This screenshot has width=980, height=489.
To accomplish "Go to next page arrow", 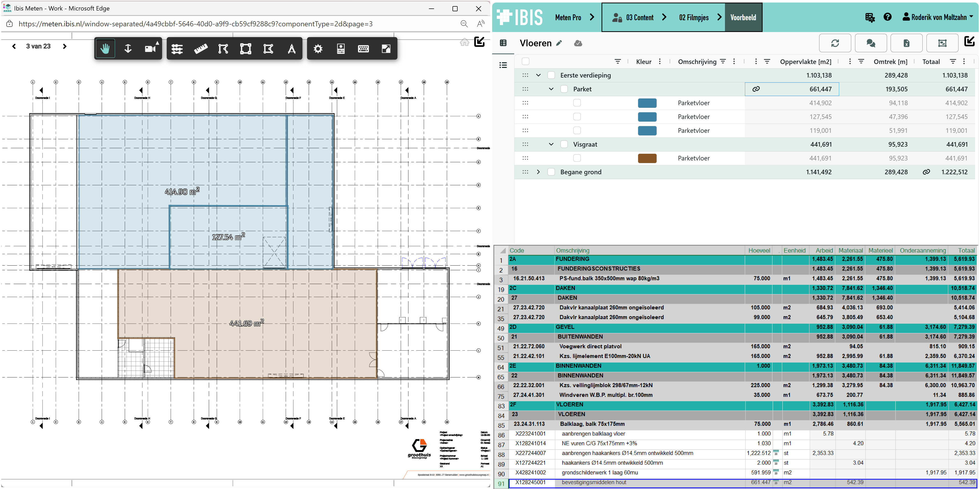I will coord(65,46).
